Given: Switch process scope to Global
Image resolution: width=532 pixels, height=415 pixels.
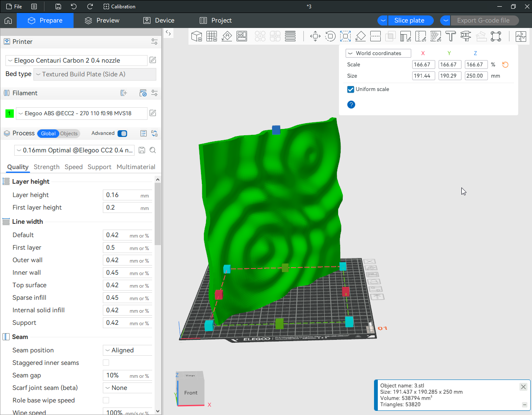Looking at the screenshot, I should [x=48, y=134].
